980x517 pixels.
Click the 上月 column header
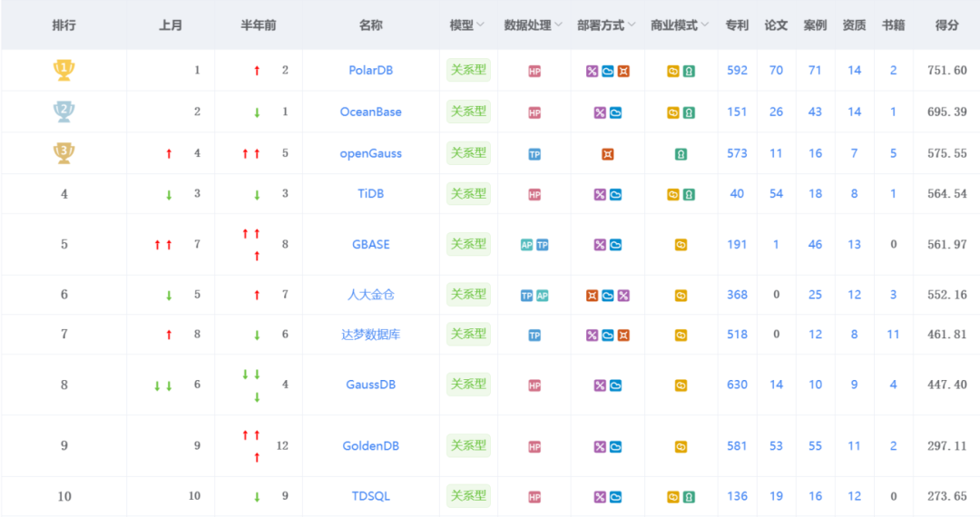(x=170, y=25)
